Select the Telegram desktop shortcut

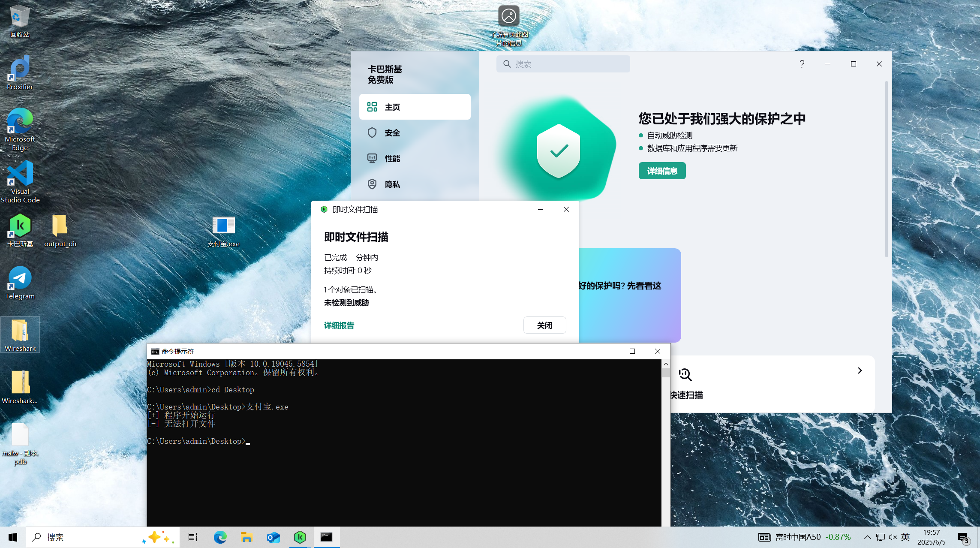[20, 283]
